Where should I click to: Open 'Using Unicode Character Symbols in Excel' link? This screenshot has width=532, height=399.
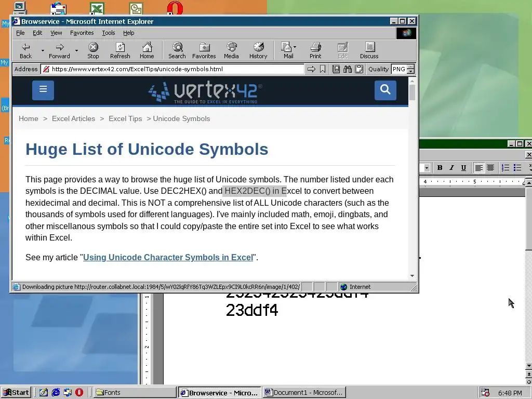[168, 258]
